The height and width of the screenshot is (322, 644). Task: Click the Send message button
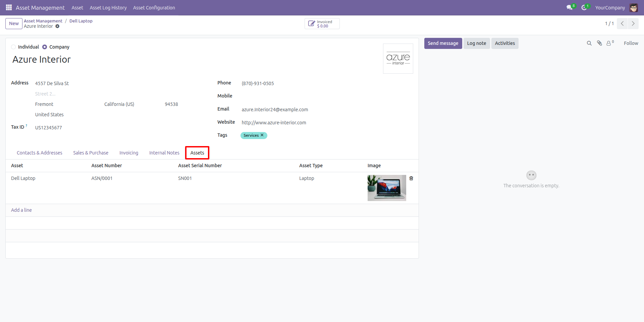coord(443,43)
